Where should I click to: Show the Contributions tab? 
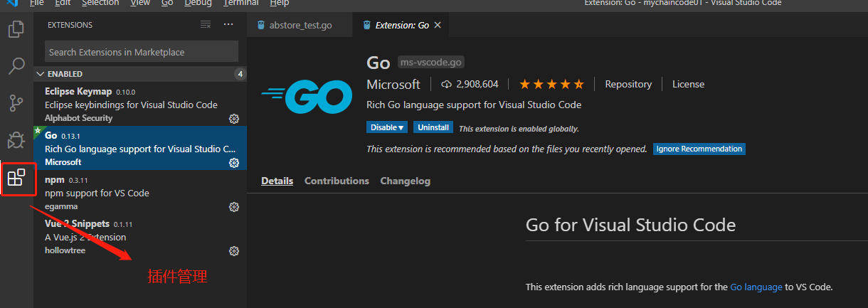337,181
